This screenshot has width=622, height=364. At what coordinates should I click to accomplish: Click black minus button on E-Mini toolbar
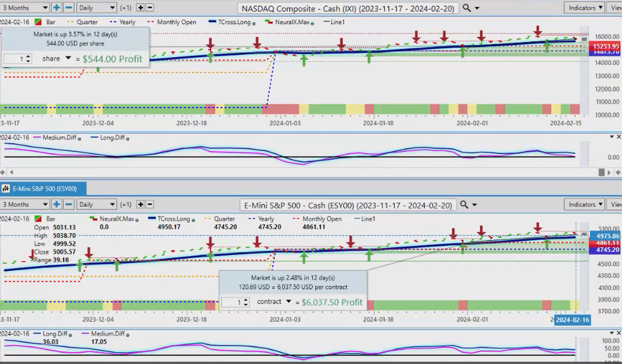coord(150,204)
